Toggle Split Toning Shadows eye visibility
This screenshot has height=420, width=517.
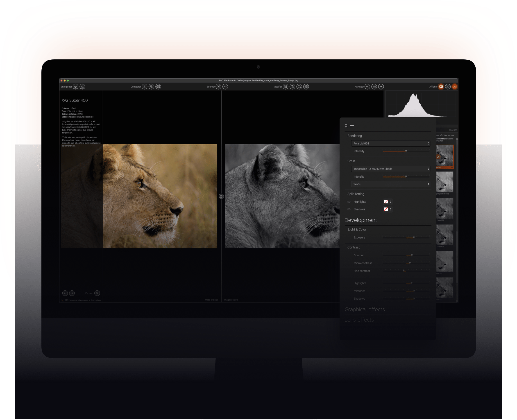click(349, 209)
